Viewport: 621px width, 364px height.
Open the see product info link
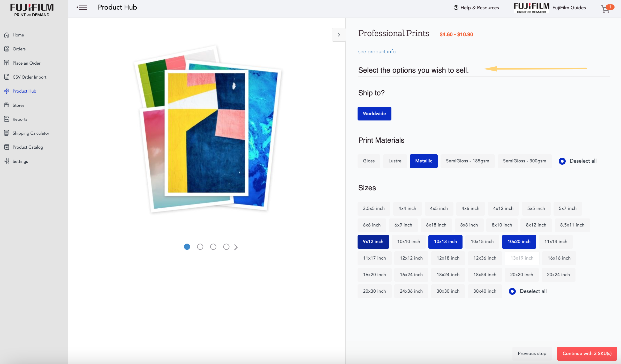point(377,51)
